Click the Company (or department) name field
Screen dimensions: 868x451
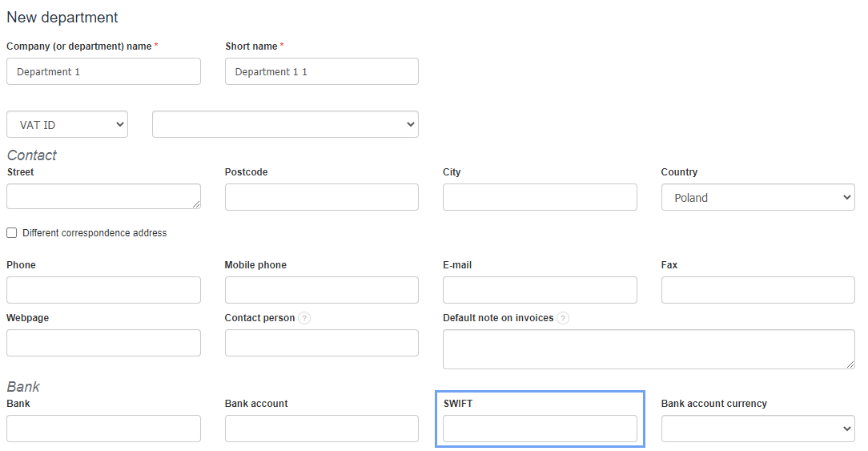coord(103,71)
